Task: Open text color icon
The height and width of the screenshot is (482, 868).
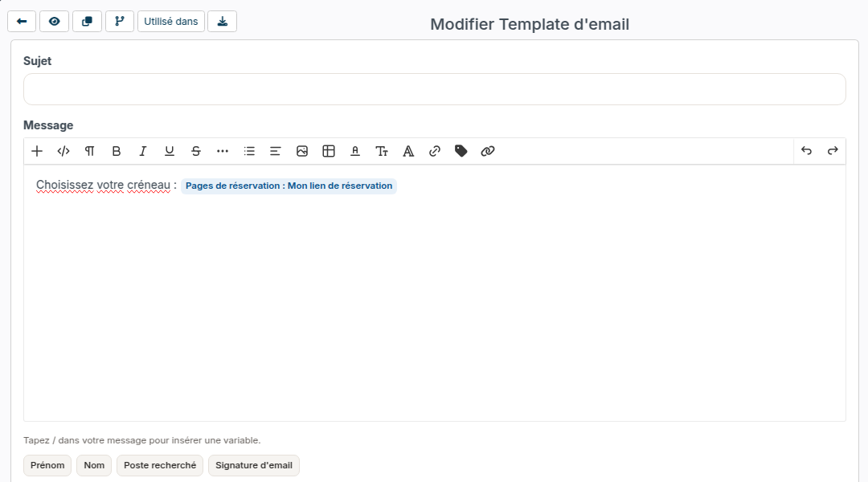Action: click(355, 151)
